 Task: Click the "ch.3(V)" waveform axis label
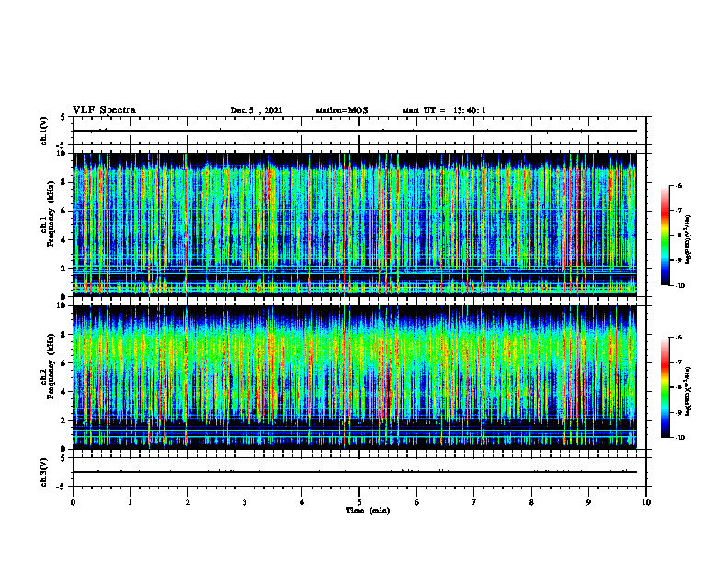click(44, 472)
